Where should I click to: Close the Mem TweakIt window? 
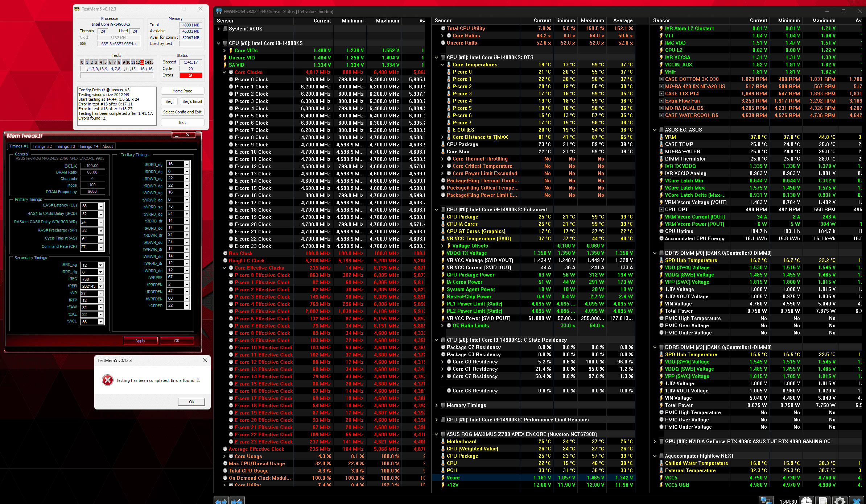click(x=188, y=135)
